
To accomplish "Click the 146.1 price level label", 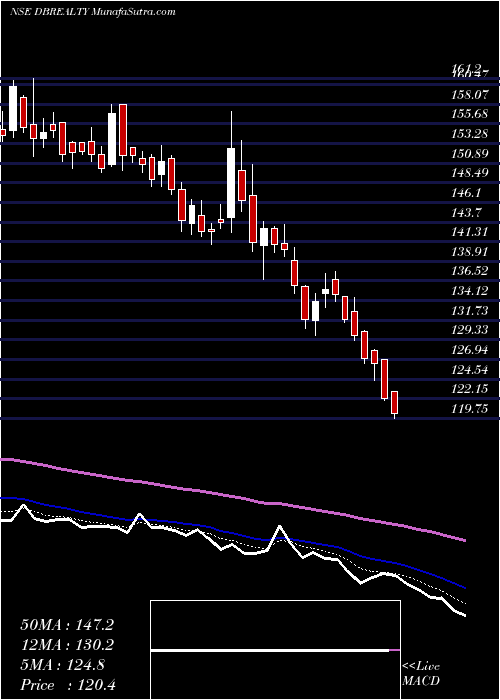I will [x=466, y=193].
